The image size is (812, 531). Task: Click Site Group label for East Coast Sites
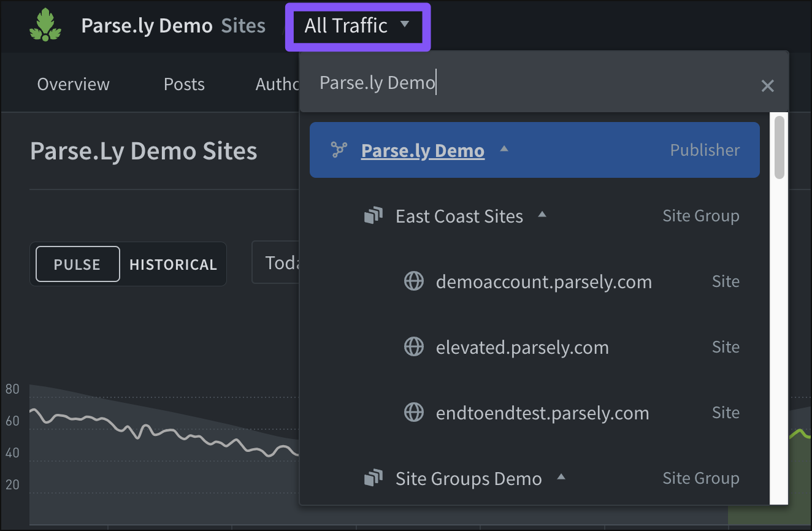(701, 216)
